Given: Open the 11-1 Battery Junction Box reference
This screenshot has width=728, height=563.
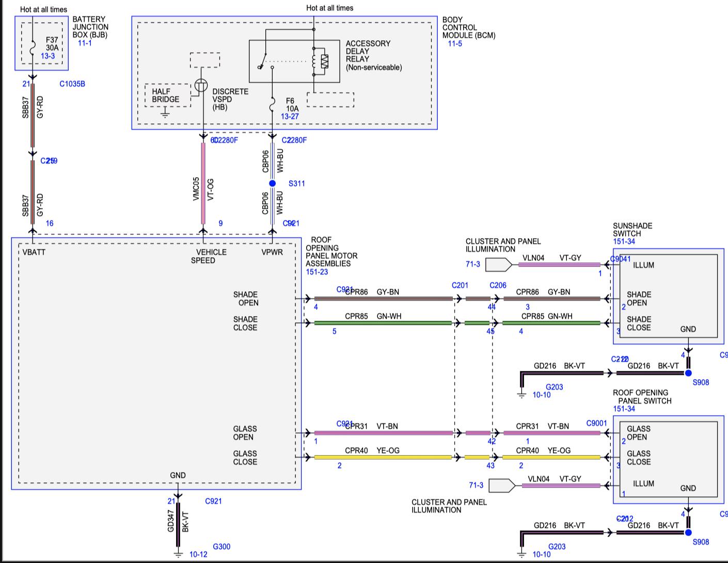Looking at the screenshot, I should (85, 43).
